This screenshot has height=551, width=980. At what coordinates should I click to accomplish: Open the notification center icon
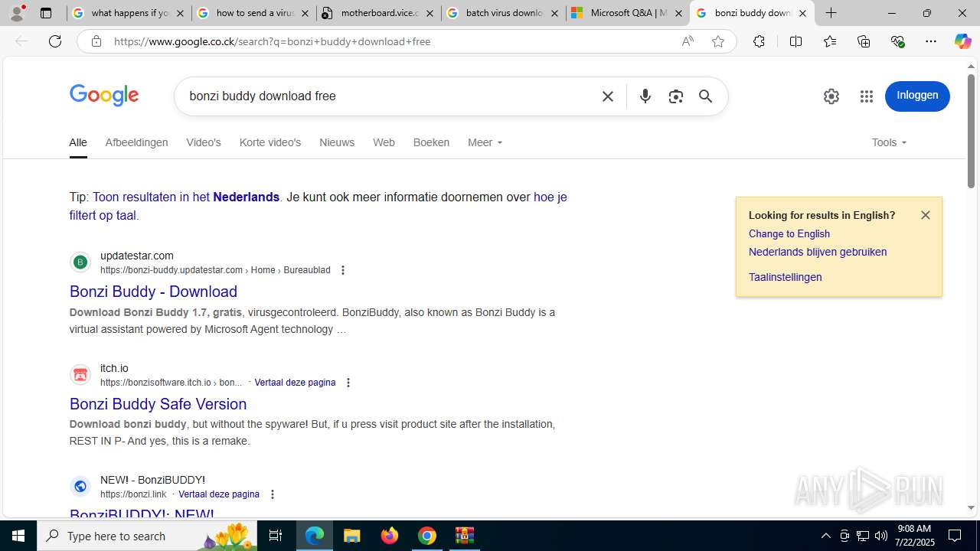pyautogui.click(x=955, y=536)
